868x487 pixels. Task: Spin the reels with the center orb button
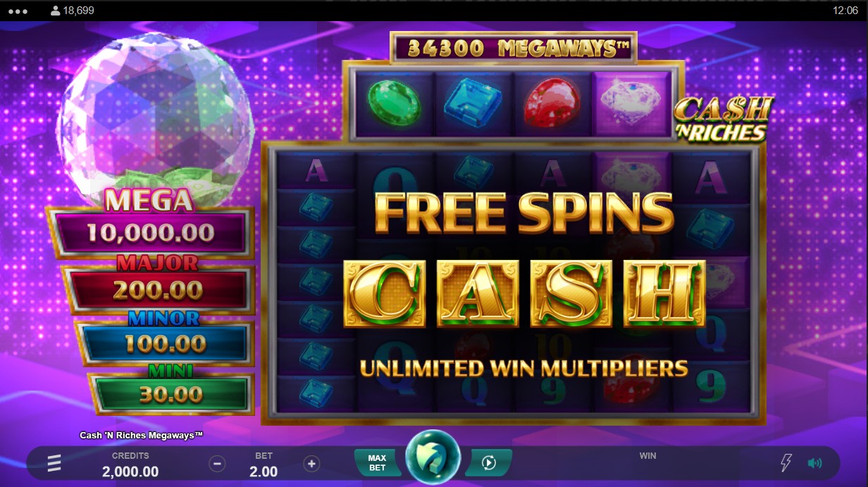433,457
